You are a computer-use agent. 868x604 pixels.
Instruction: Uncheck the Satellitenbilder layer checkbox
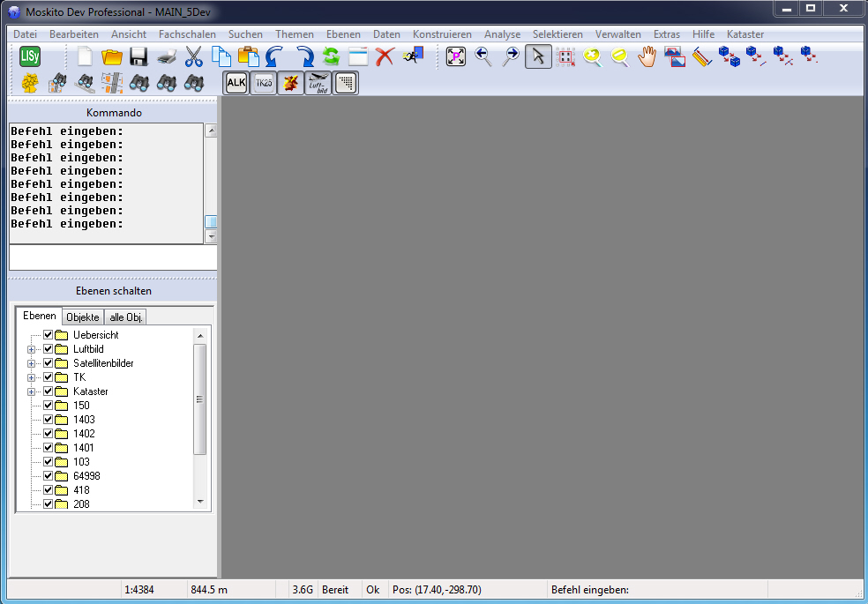coord(49,363)
